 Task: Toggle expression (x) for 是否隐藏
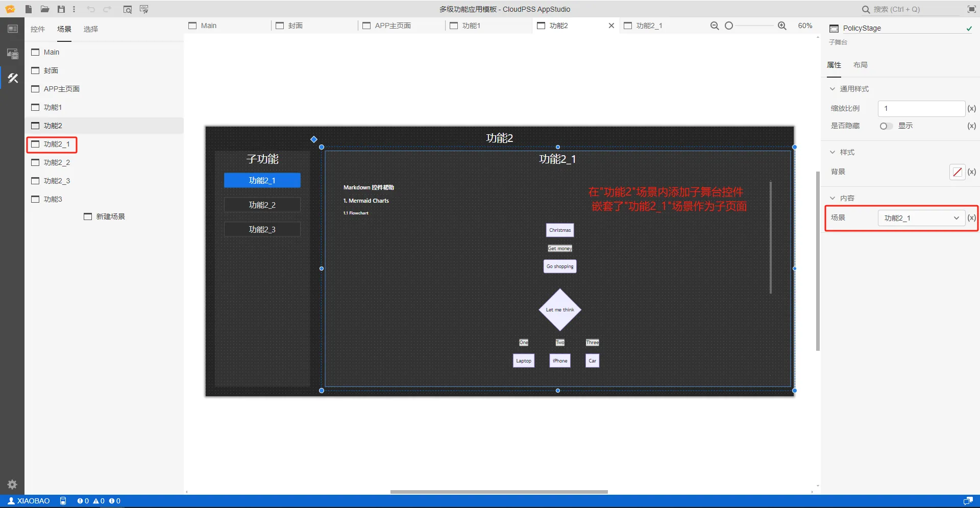[x=972, y=126]
